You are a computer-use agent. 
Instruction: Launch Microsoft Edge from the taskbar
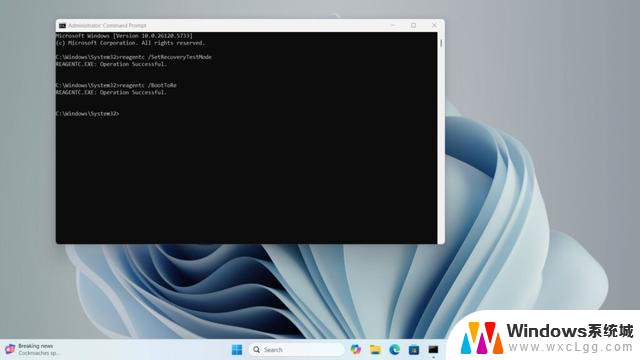tap(394, 350)
